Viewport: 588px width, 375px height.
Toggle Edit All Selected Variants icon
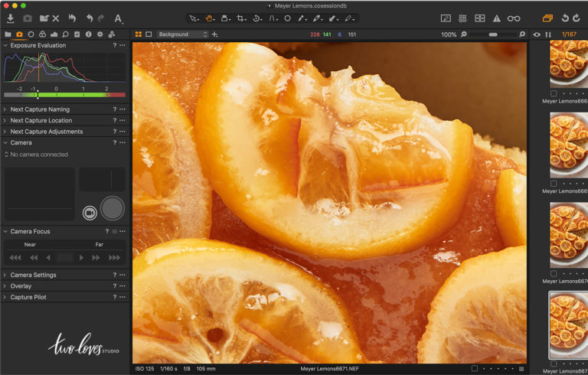click(x=547, y=18)
